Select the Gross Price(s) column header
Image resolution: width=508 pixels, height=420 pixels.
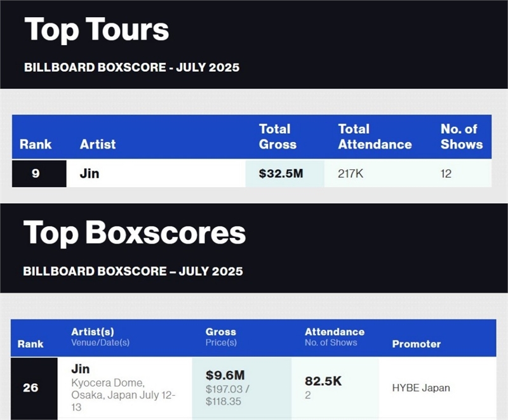pos(221,337)
